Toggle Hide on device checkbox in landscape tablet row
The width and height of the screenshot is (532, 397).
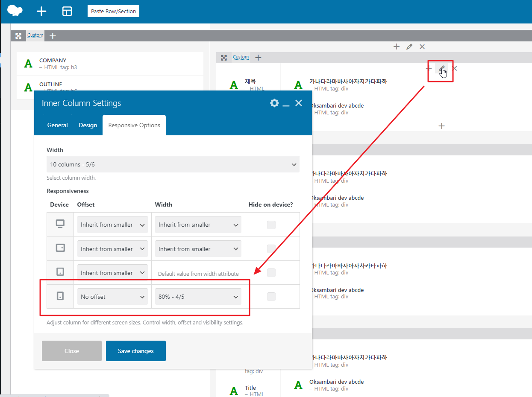click(x=271, y=248)
